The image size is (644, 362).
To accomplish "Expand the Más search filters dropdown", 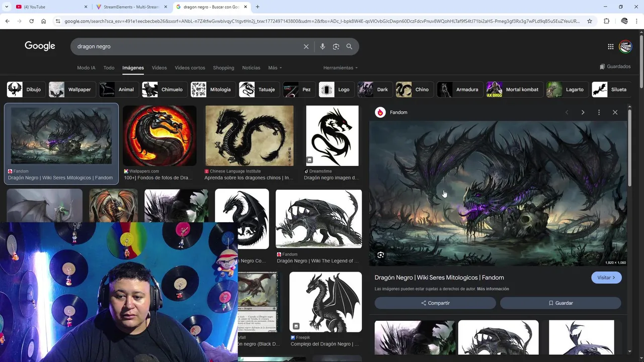I will point(275,68).
